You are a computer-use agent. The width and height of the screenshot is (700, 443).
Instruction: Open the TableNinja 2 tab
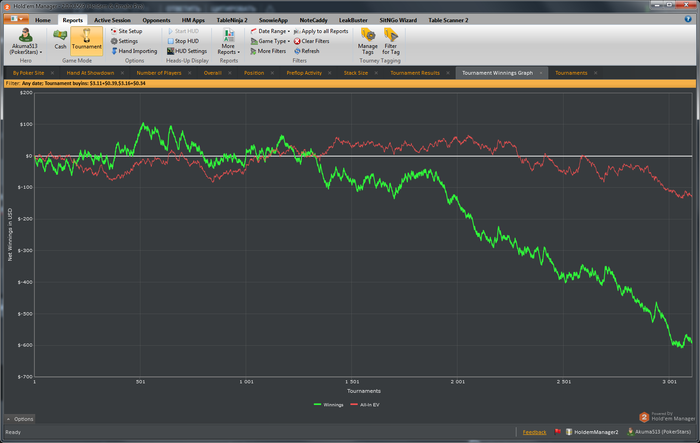pyautogui.click(x=232, y=20)
